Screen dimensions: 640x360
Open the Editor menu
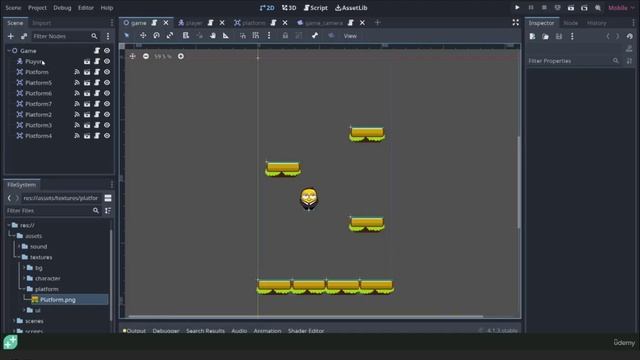click(x=86, y=8)
